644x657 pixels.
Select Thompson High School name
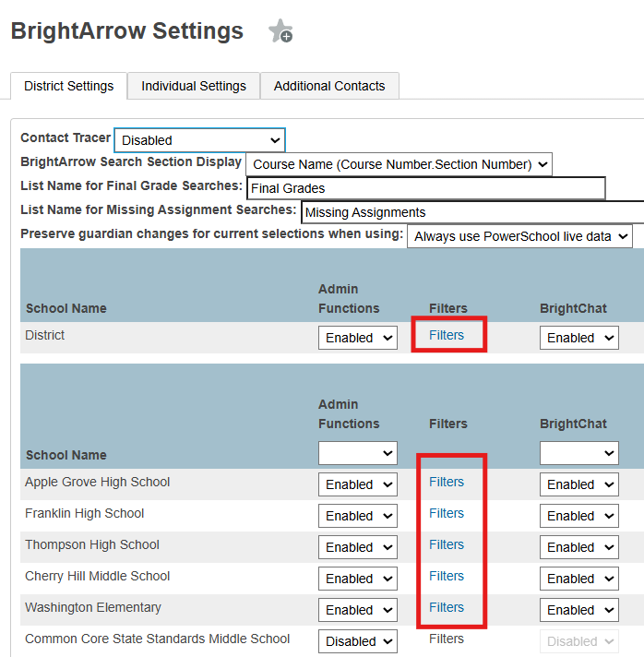pyautogui.click(x=92, y=544)
